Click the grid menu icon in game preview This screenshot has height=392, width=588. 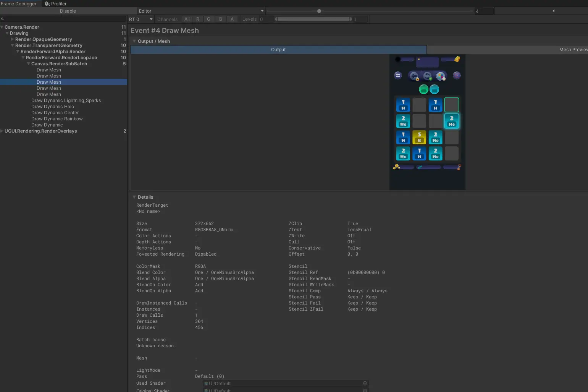click(398, 76)
